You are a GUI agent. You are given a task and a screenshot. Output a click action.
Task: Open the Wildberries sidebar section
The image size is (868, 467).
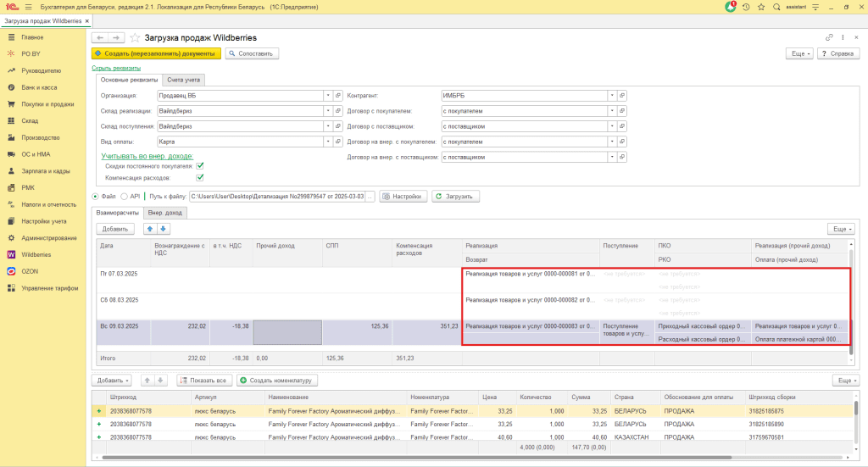click(x=35, y=254)
